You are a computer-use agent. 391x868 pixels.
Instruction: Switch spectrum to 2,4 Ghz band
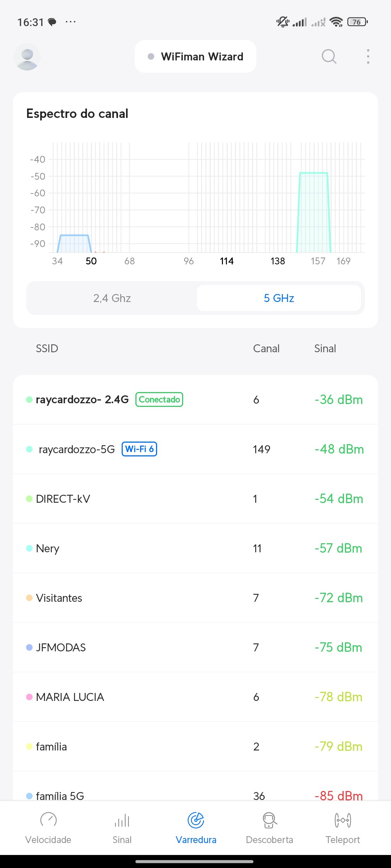112,298
